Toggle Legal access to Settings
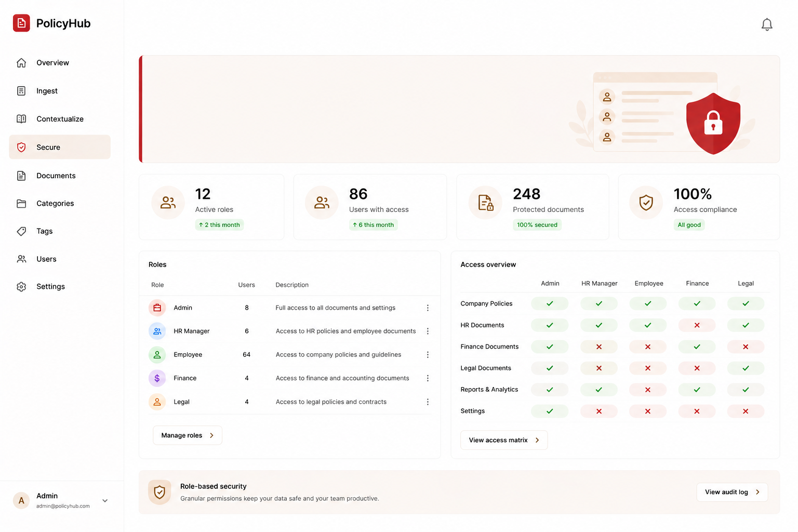This screenshot has height=532, width=798. coord(746,411)
